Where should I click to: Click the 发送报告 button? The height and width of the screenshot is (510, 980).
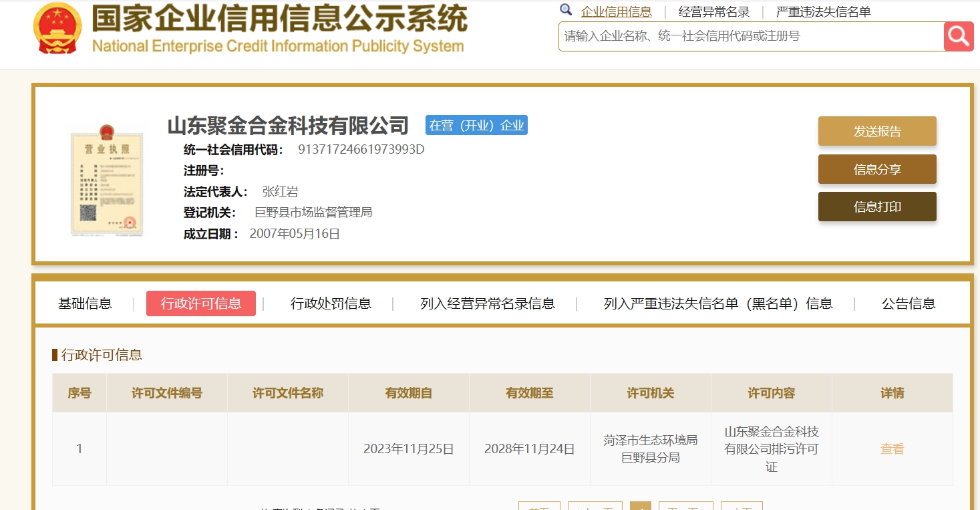click(x=877, y=131)
